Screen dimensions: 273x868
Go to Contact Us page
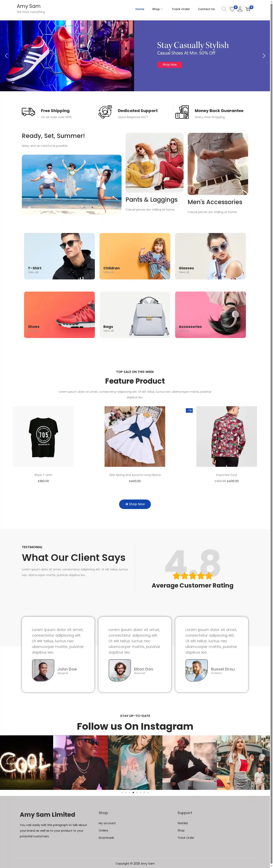[206, 9]
